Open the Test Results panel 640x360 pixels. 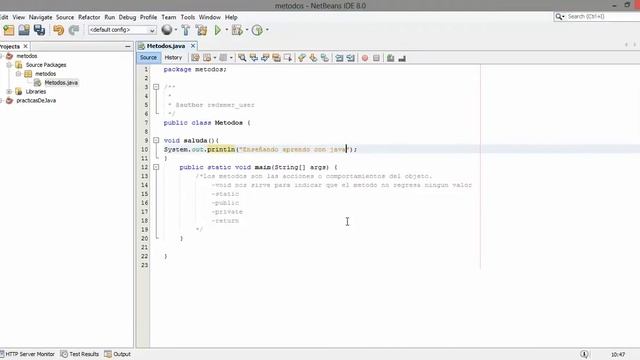[80, 354]
